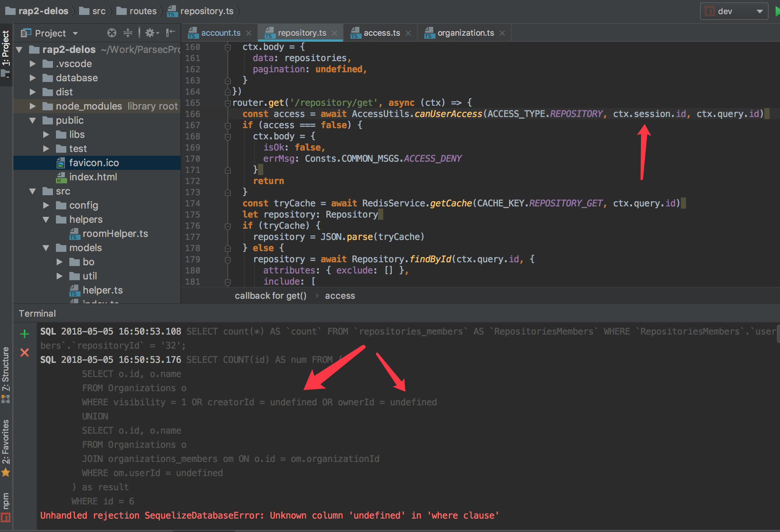Open the Project view dropdown
The height and width of the screenshot is (532, 780).
(75, 33)
